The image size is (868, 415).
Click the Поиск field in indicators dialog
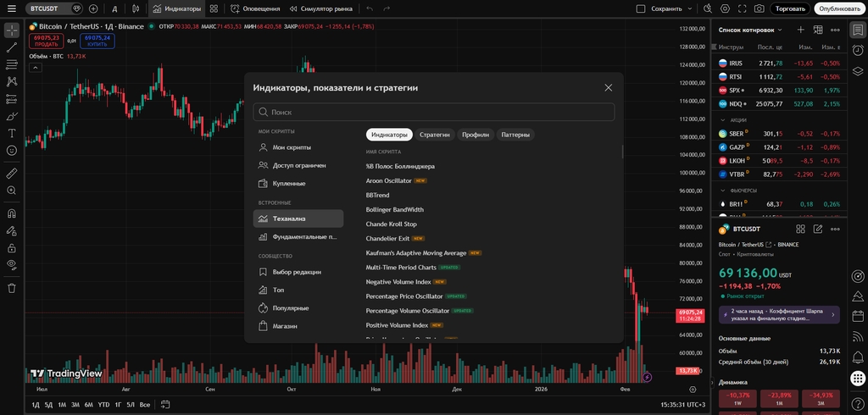coord(434,112)
